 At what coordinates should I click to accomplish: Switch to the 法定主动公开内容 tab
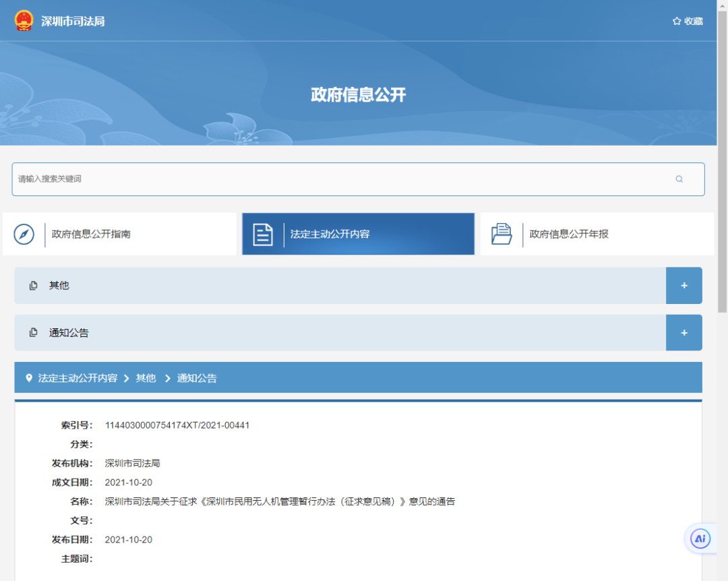coord(330,235)
